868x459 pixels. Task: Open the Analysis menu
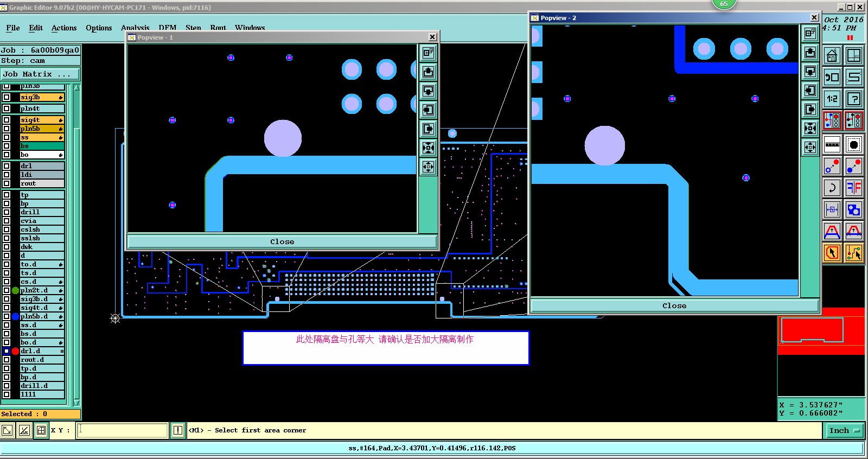point(135,28)
